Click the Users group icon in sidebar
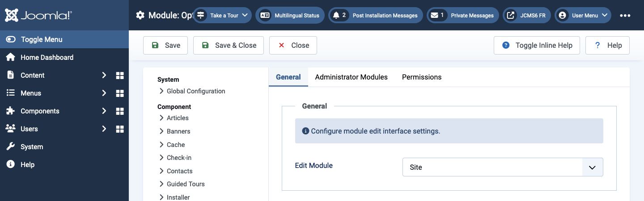The height and width of the screenshot is (201, 644). pos(11,129)
